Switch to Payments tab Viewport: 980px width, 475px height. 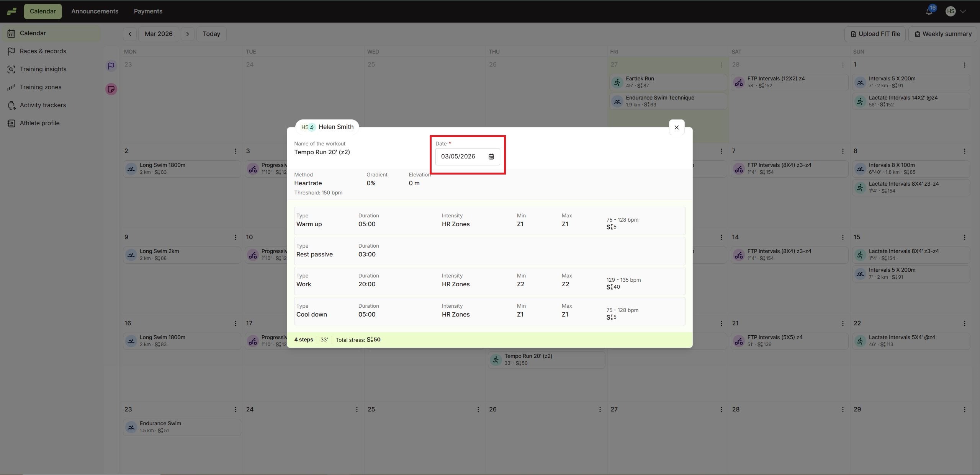pyautogui.click(x=148, y=11)
